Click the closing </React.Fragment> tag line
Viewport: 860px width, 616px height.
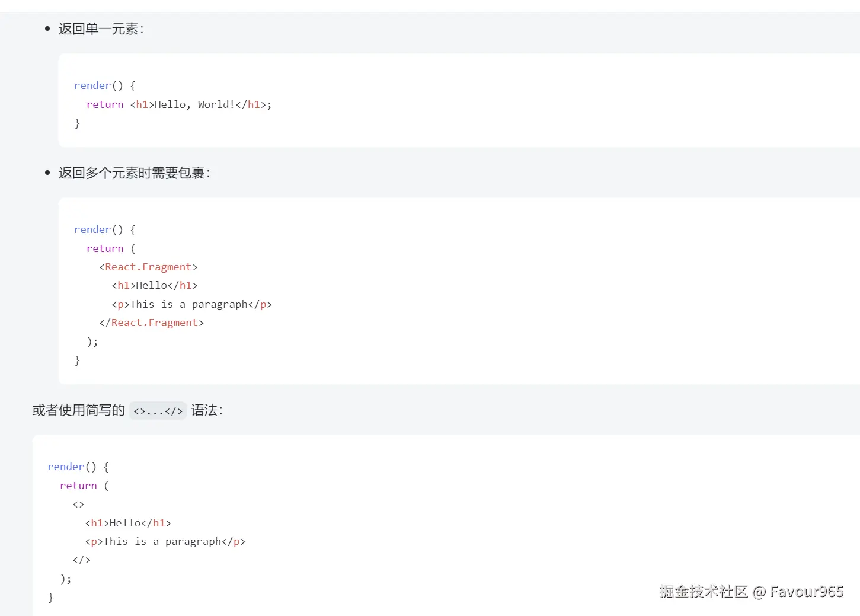point(151,323)
